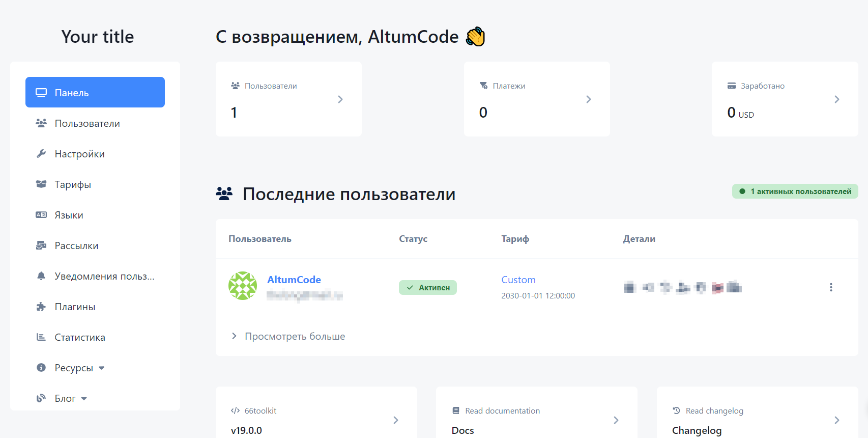Open the Заработано card chevron
The image size is (868, 438).
pos(836,99)
